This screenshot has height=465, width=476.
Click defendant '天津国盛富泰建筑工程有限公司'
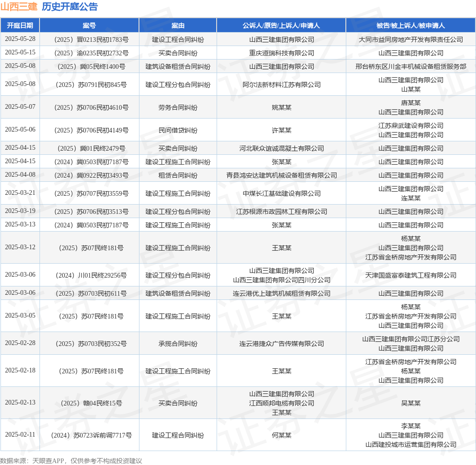click(x=411, y=275)
